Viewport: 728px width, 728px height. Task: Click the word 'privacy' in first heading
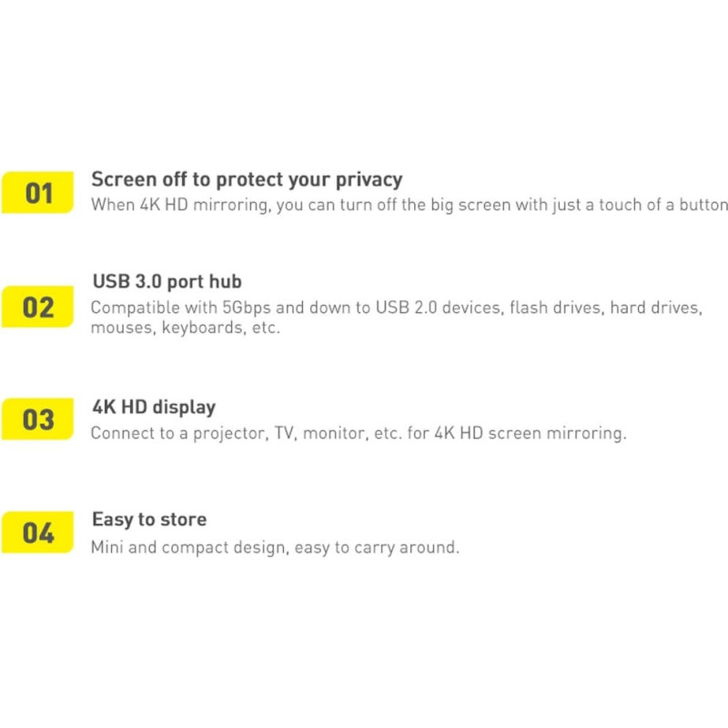(x=369, y=180)
